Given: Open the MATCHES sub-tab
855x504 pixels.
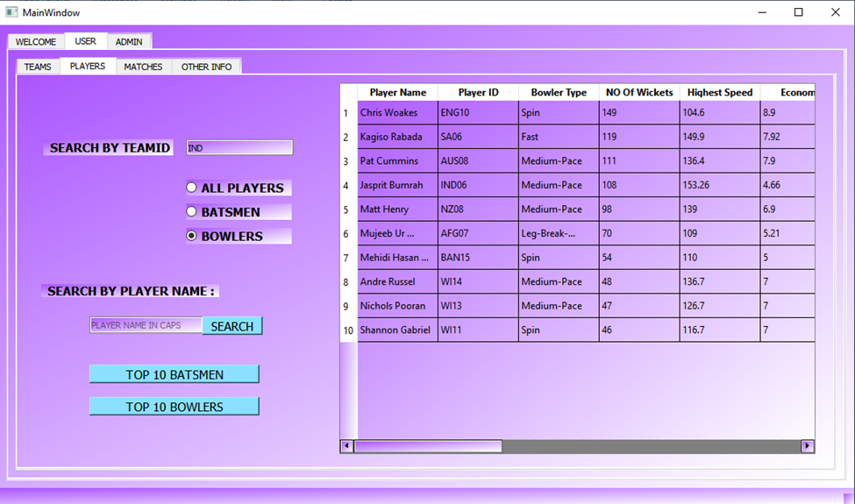Looking at the screenshot, I should (x=144, y=67).
